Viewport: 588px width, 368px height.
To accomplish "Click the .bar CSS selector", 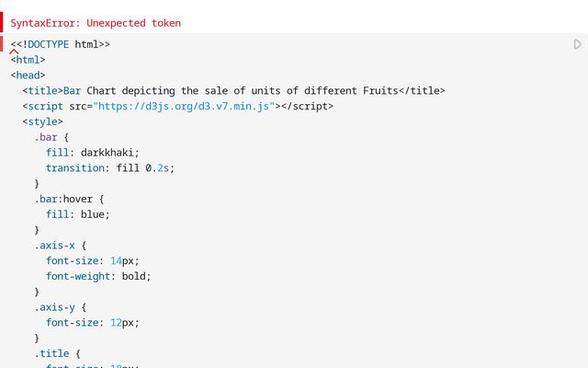I will click(x=46, y=137).
